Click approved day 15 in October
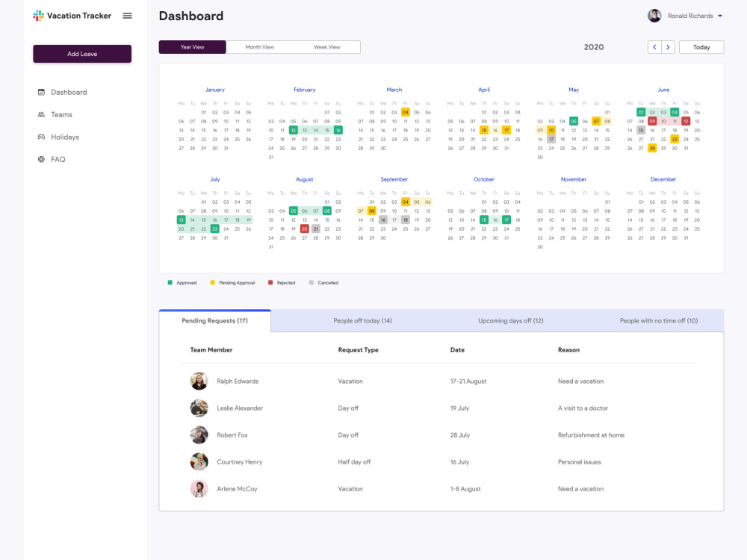Screen dimensions: 747x560 484,220
